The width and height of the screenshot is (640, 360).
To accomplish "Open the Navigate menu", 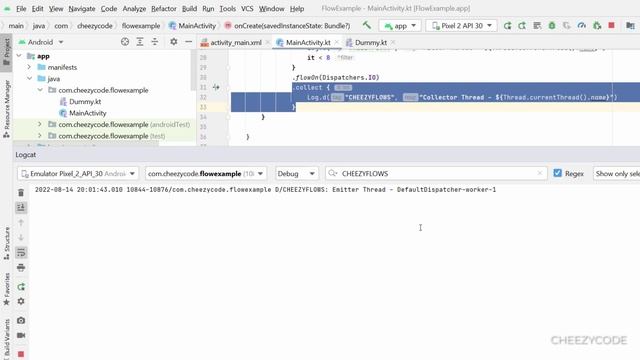I will pos(82,9).
